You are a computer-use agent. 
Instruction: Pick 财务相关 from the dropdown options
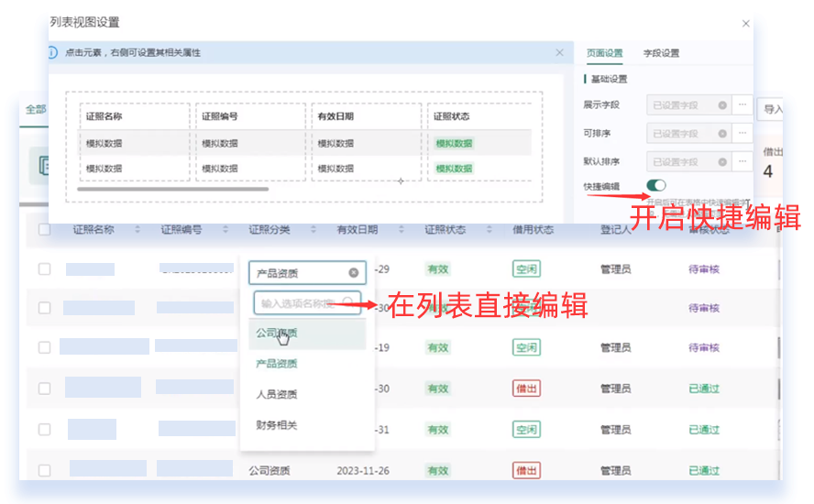pyautogui.click(x=276, y=425)
